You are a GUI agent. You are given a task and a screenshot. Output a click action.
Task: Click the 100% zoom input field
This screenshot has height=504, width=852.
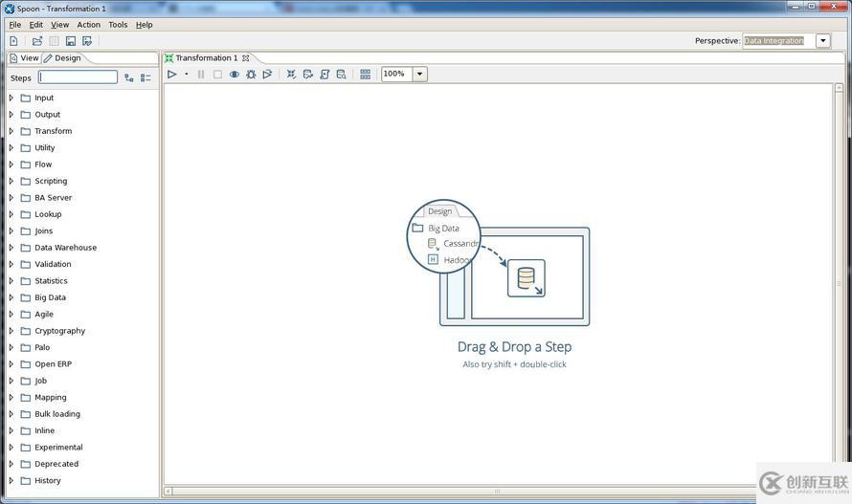tap(396, 74)
